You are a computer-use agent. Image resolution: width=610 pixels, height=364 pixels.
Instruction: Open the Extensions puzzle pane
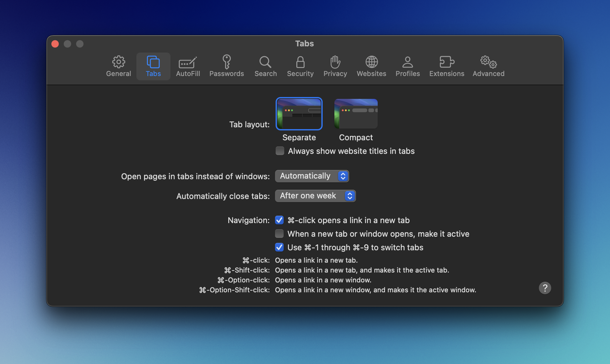(446, 66)
